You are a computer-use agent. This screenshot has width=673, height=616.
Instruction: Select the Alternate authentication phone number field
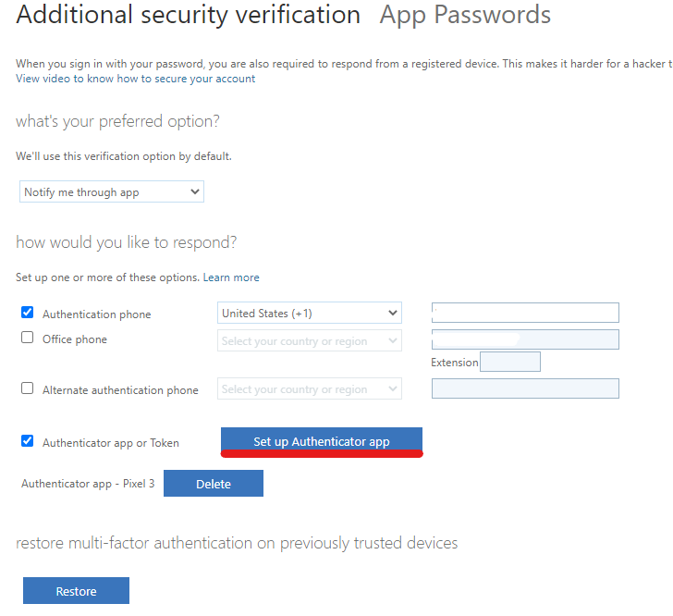tap(525, 388)
